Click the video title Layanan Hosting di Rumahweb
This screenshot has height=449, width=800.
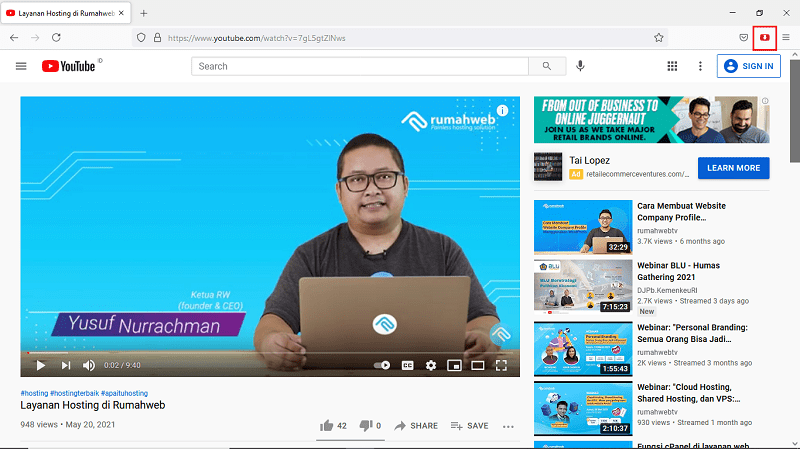coord(93,405)
